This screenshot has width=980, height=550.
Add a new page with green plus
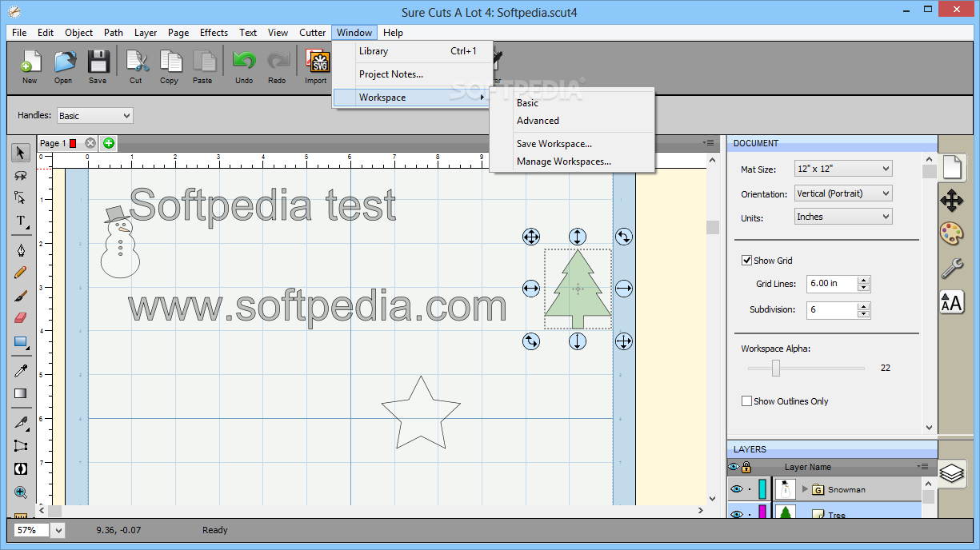(109, 143)
